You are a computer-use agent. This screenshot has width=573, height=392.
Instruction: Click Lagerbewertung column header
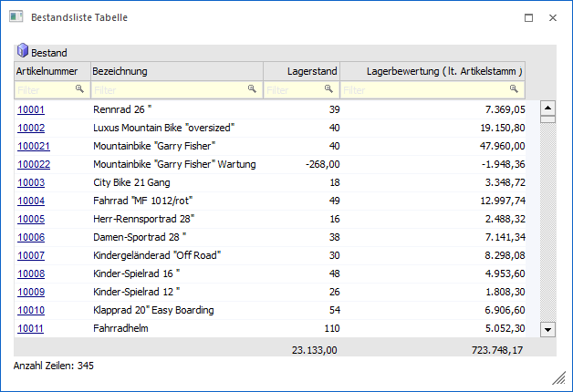pyautogui.click(x=433, y=71)
